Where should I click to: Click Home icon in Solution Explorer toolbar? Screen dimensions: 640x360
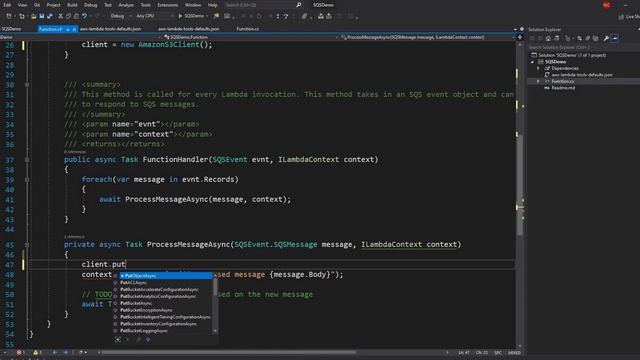pos(548,38)
